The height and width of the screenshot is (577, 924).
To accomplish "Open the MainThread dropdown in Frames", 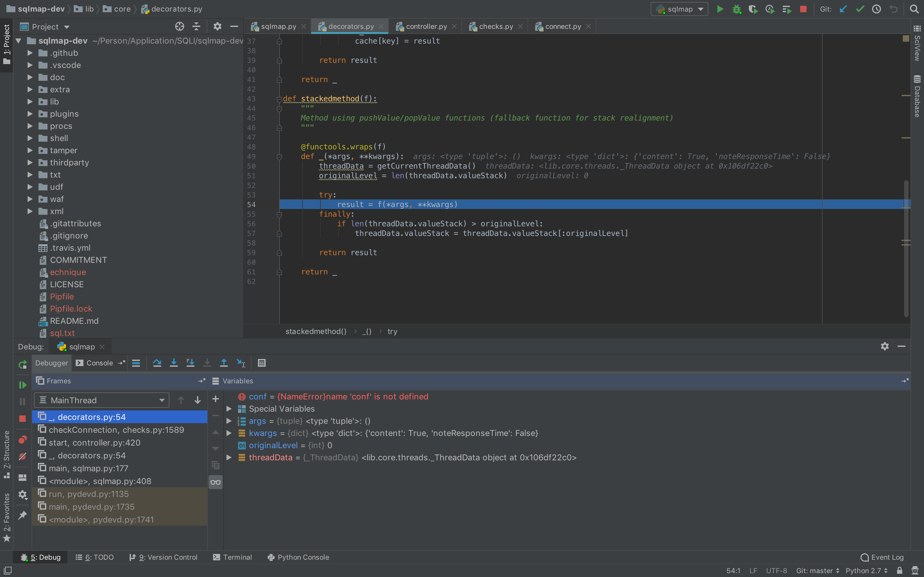I will 102,400.
